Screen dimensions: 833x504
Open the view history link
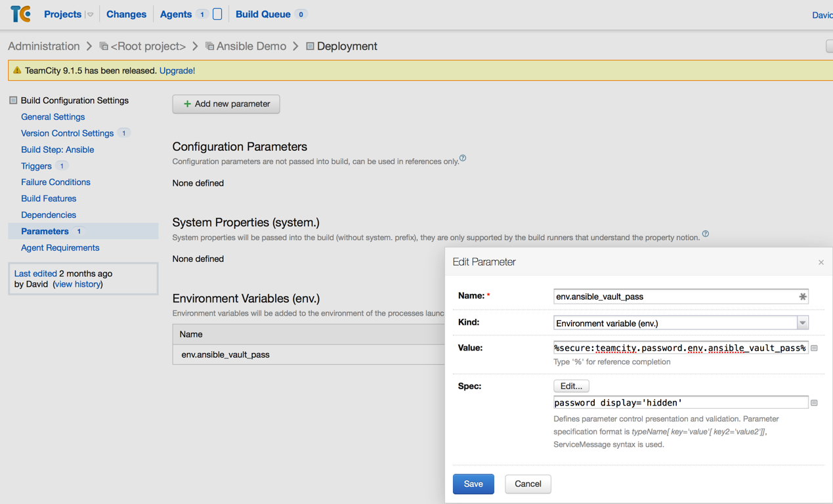tap(78, 284)
